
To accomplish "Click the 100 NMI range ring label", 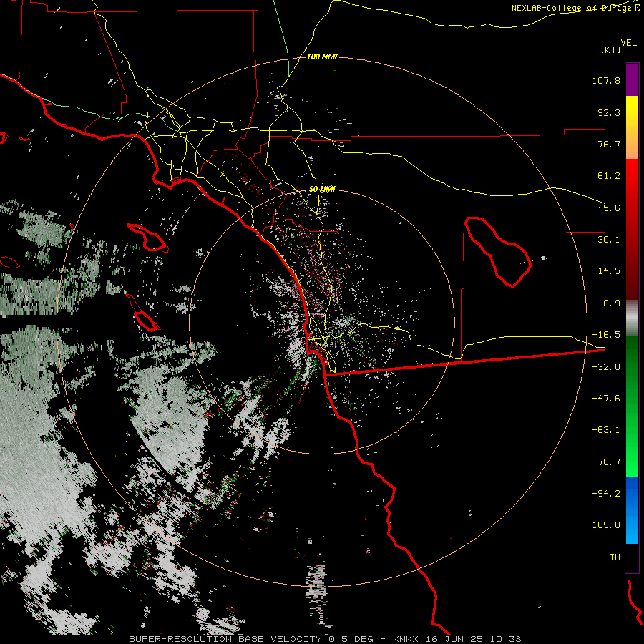I will click(322, 57).
